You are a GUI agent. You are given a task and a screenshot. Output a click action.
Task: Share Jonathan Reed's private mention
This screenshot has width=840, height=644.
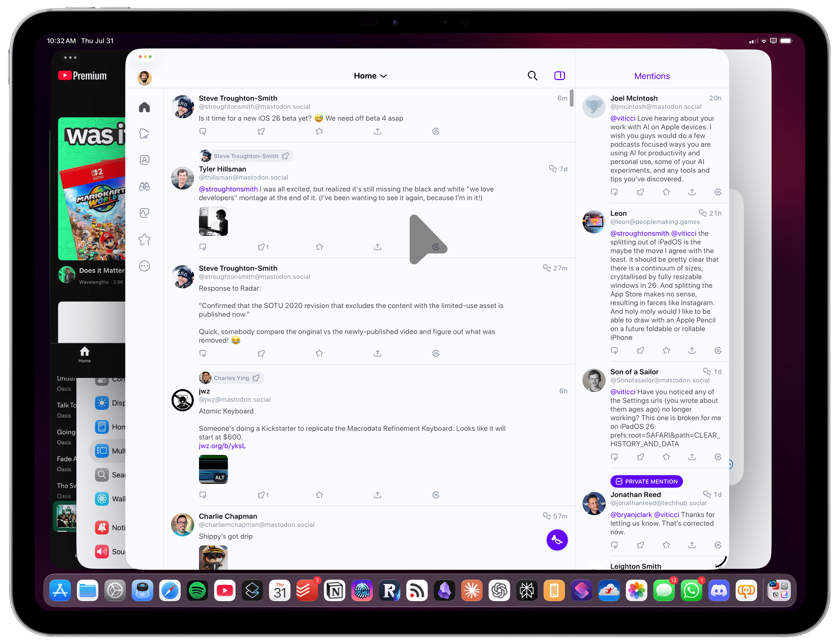point(692,545)
